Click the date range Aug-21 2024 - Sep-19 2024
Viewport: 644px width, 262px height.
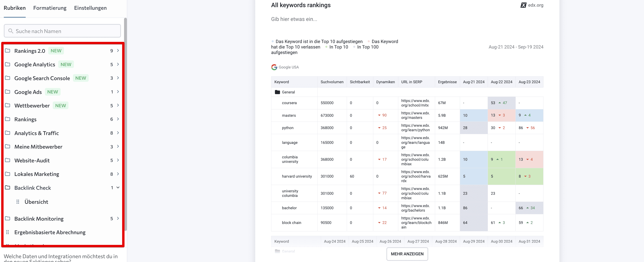[516, 47]
